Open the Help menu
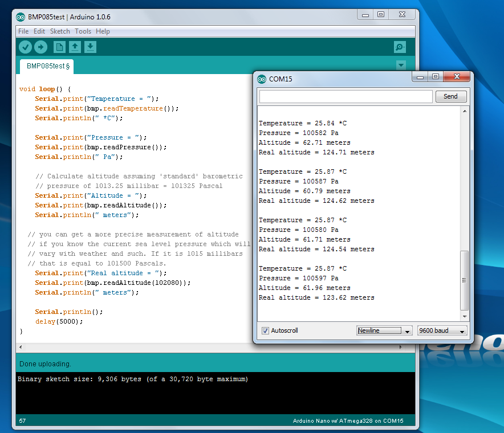 click(x=103, y=31)
